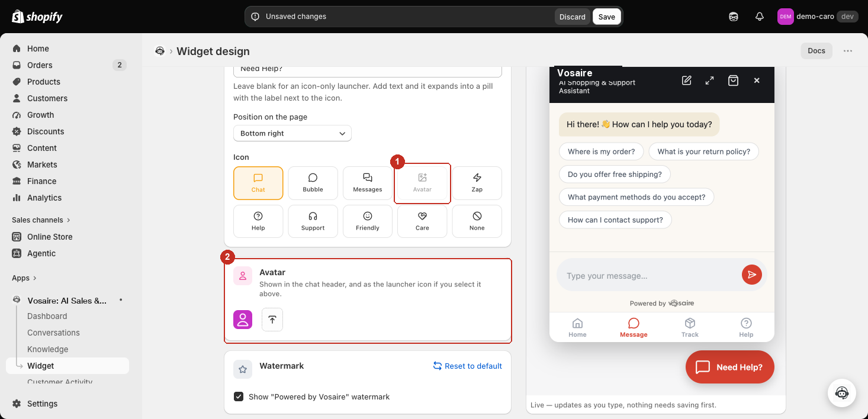The width and height of the screenshot is (868, 419).
Task: Open the three-dot more actions menu
Action: click(x=848, y=51)
